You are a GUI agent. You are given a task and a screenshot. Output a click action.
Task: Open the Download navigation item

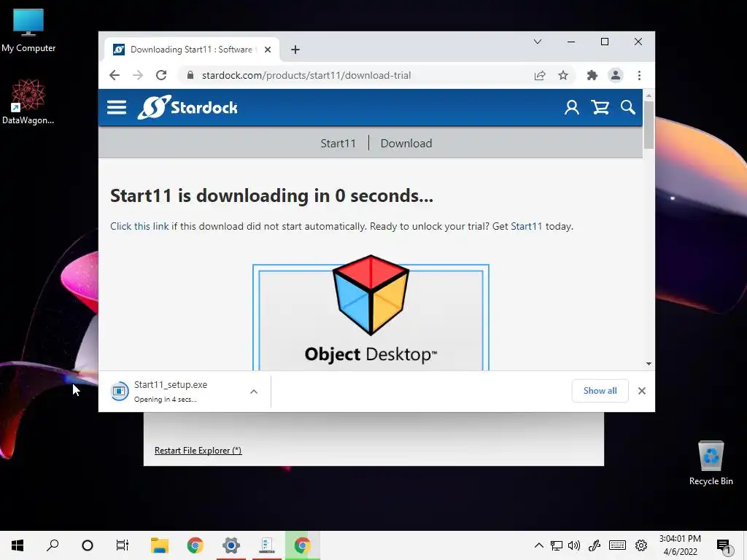click(406, 144)
